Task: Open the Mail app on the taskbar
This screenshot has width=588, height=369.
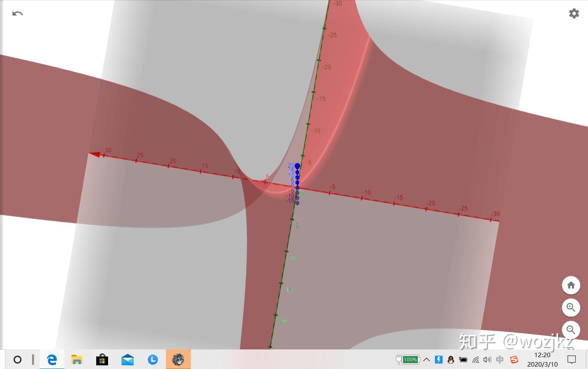Action: tap(128, 360)
